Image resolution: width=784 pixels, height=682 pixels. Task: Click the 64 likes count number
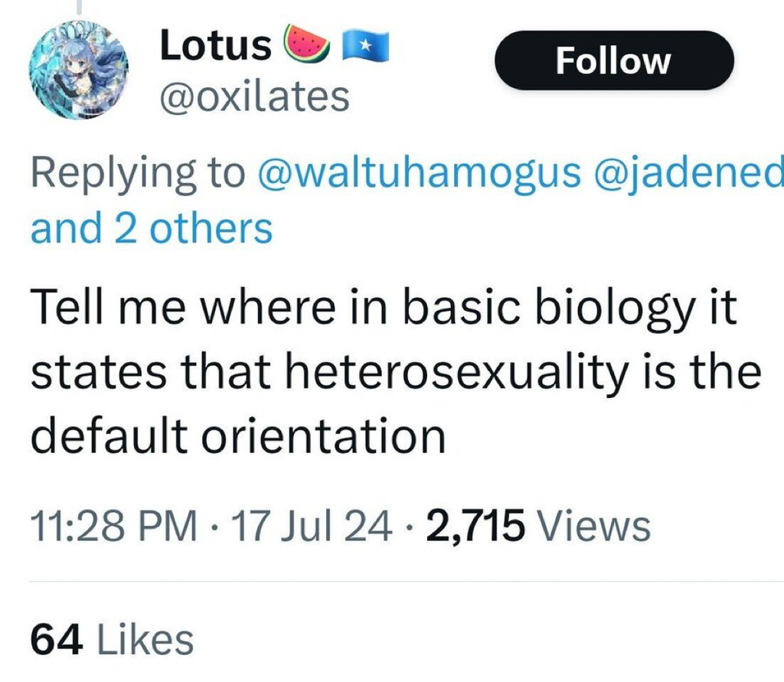pos(56,640)
